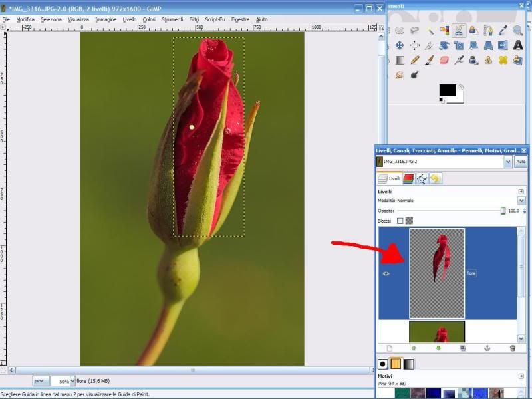Screen dimensions: 532x399
Task: Raise the layer with up arrow
Action: coord(414,348)
